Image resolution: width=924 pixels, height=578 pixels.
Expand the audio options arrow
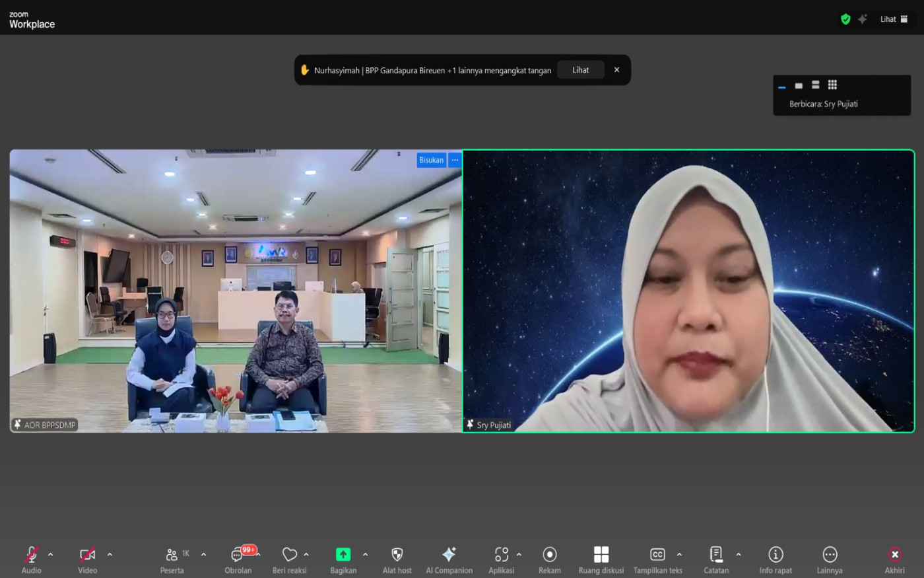51,555
